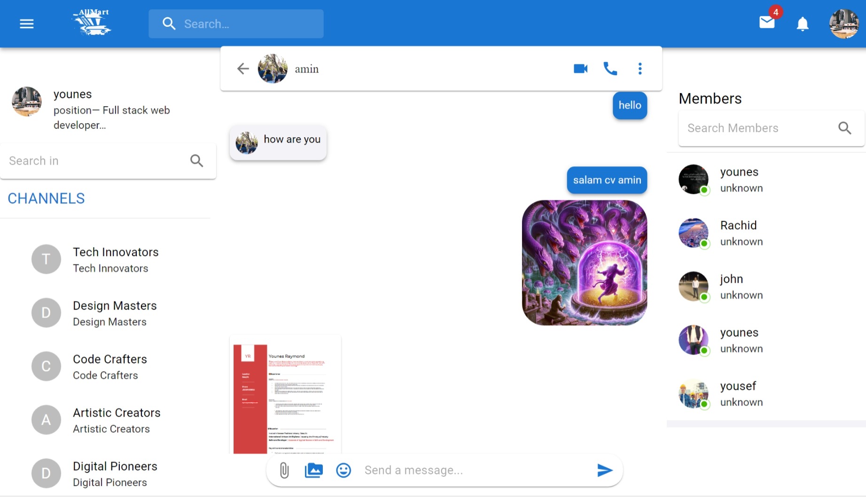866x504 pixels.
Task: Focus the top Search... field
Action: (x=236, y=23)
